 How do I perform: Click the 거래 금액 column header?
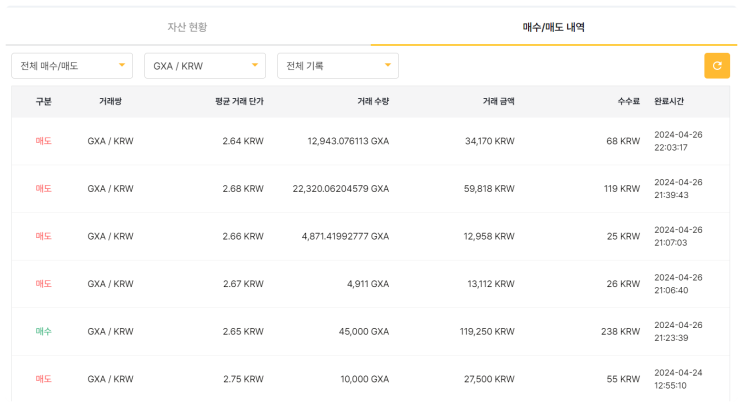tap(498, 101)
